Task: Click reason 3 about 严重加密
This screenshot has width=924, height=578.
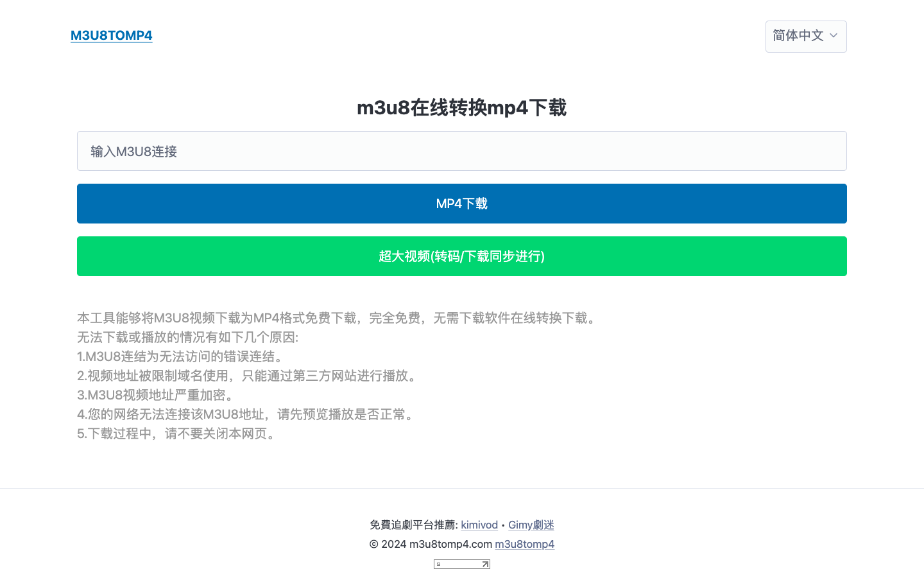Action: tap(157, 395)
